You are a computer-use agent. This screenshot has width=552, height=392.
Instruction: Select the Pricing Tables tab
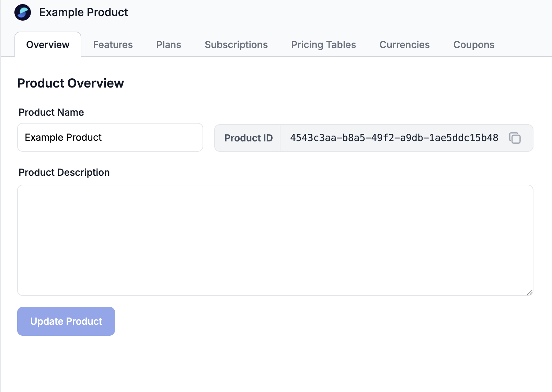[x=323, y=45]
